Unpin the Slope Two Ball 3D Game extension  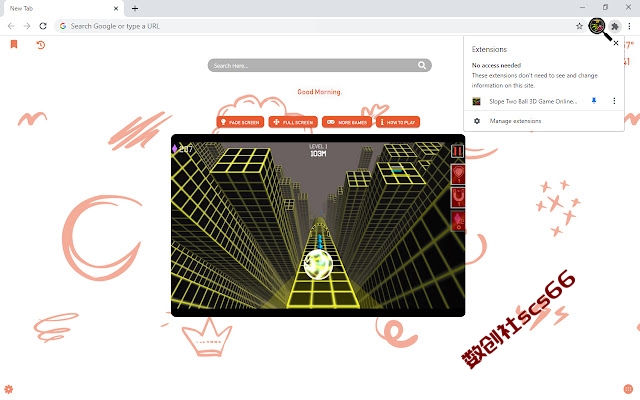(x=594, y=101)
